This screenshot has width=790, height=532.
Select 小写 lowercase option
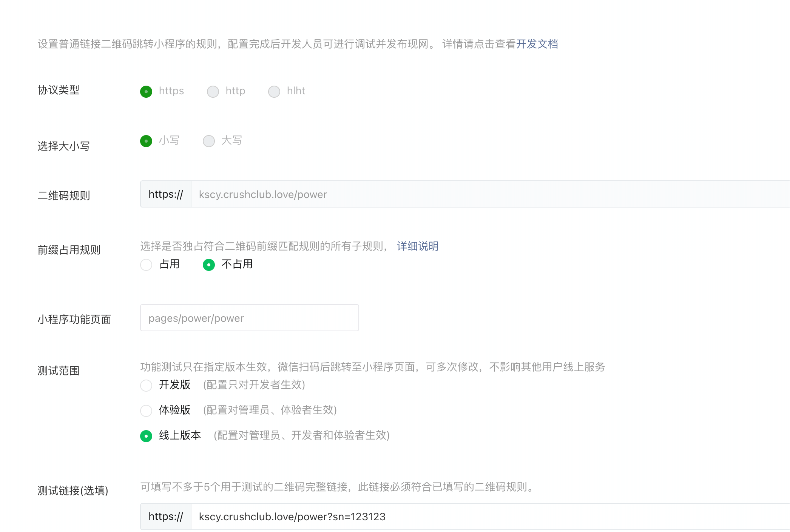[x=146, y=141]
